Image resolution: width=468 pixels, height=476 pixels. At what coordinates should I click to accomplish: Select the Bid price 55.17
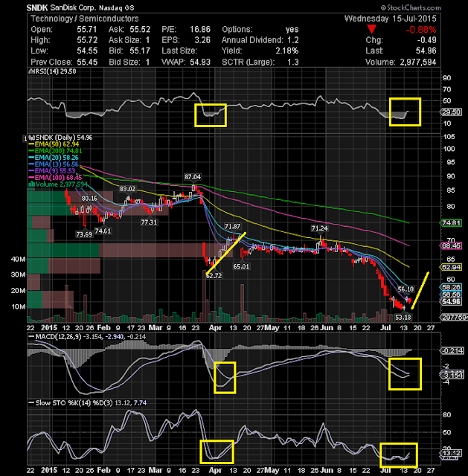[140, 51]
